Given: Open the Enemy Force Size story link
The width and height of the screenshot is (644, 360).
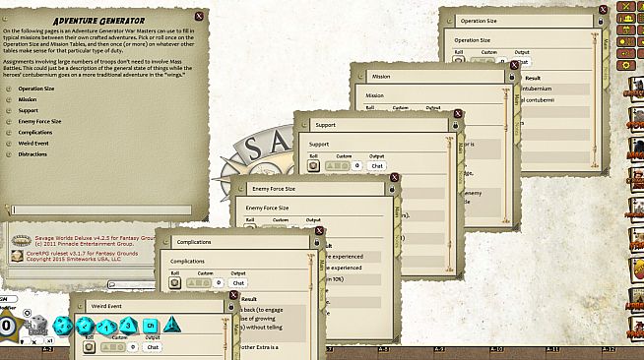Looking at the screenshot, I should pos(39,121).
